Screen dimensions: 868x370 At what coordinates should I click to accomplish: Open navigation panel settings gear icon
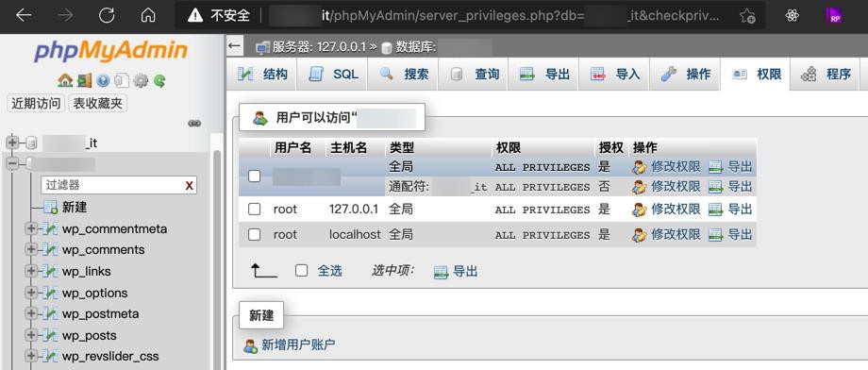[141, 81]
